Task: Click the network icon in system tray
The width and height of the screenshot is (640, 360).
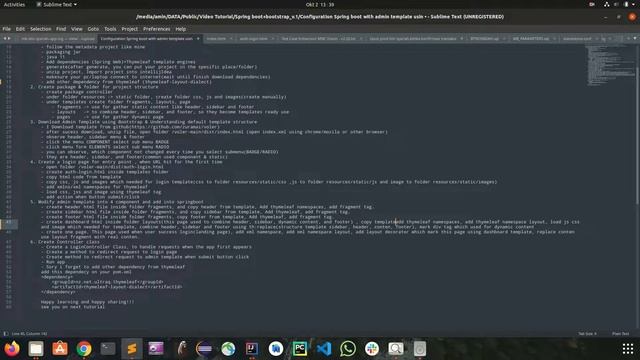Action: pyautogui.click(x=607, y=4)
